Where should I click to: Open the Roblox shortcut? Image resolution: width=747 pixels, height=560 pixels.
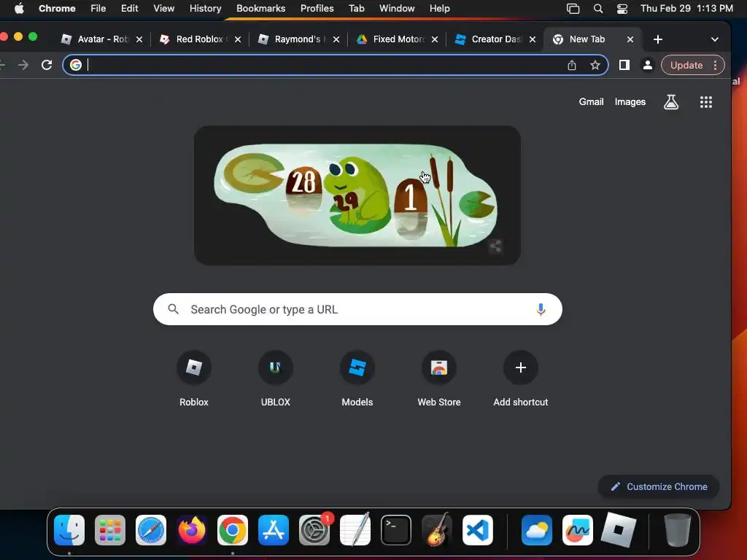pyautogui.click(x=194, y=379)
